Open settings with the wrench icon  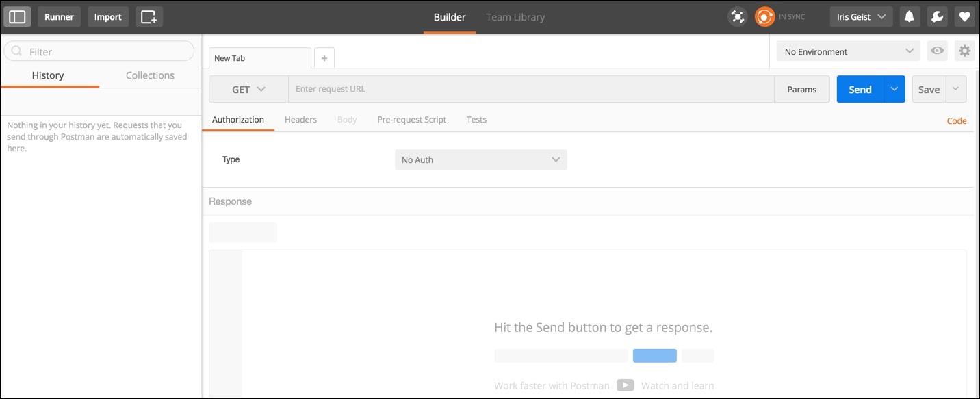[x=937, y=16]
